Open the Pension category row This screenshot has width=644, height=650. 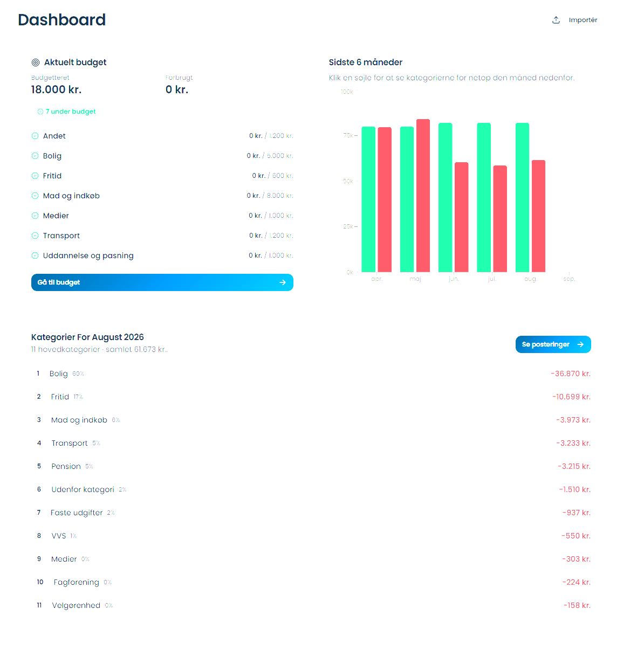pyautogui.click(x=311, y=466)
